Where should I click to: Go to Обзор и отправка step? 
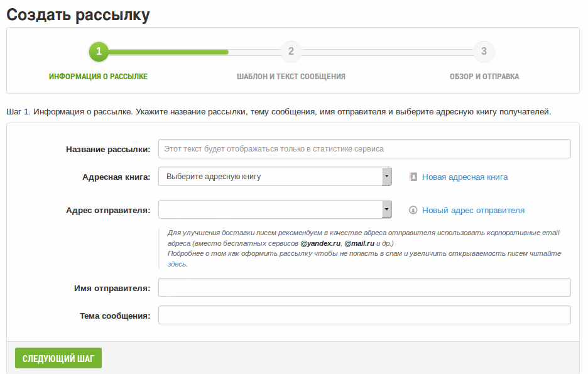coord(484,77)
